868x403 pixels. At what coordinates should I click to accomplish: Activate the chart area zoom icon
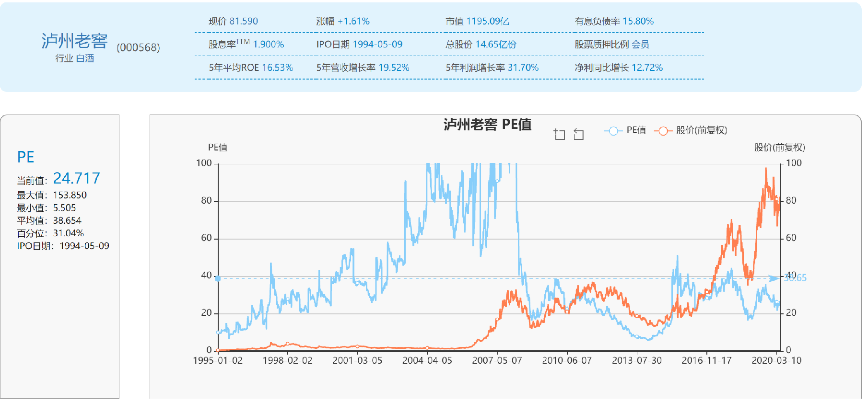point(559,134)
